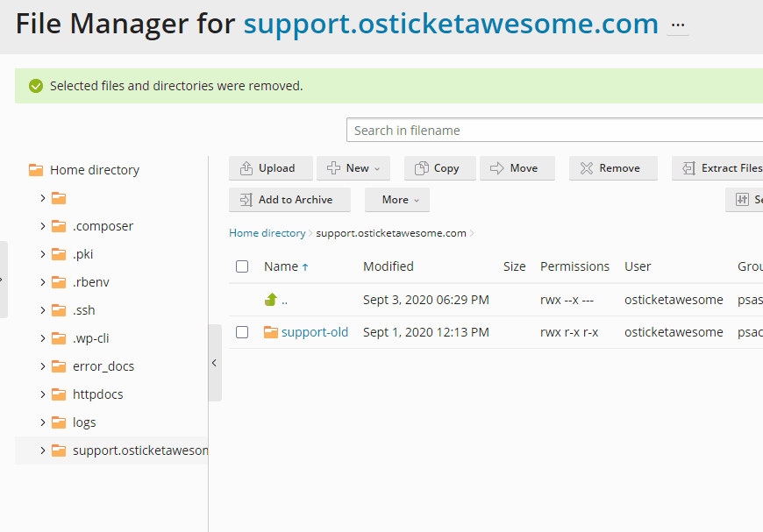Click the support-old folder icon
The width and height of the screenshot is (763, 532).
point(271,332)
